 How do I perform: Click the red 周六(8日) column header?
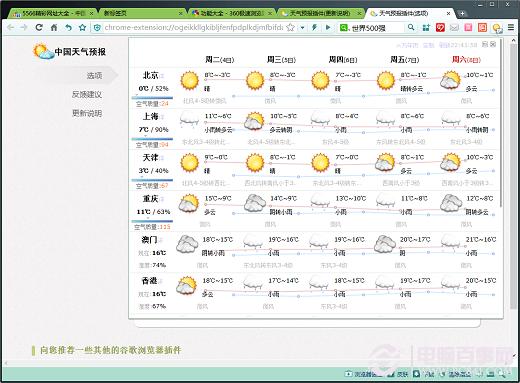[466, 60]
